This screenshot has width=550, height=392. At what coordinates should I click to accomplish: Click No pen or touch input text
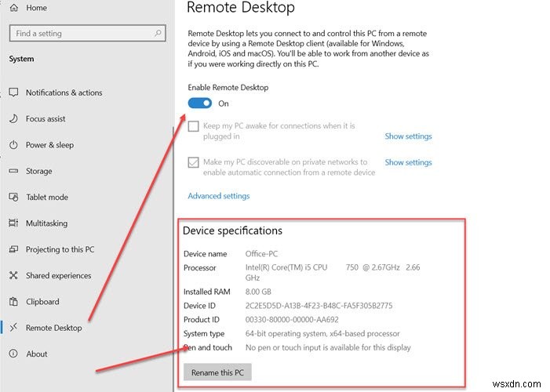328,347
